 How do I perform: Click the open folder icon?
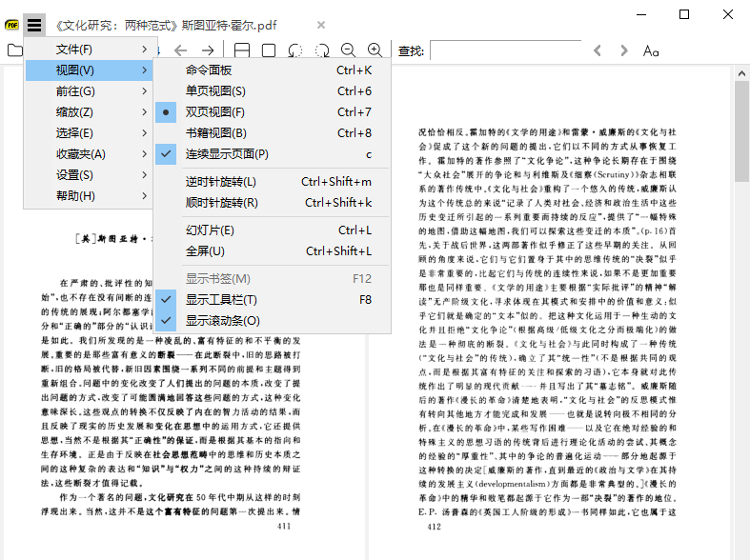coord(15,50)
